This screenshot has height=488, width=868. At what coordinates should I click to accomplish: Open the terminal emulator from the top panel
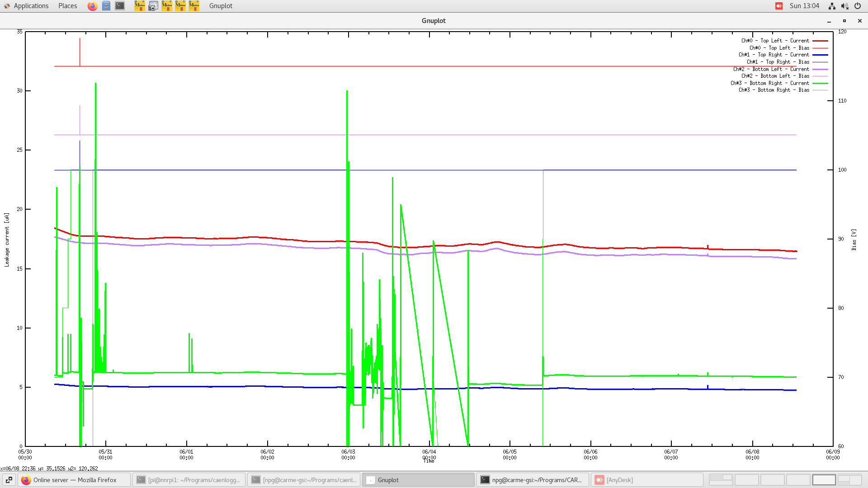click(x=119, y=6)
